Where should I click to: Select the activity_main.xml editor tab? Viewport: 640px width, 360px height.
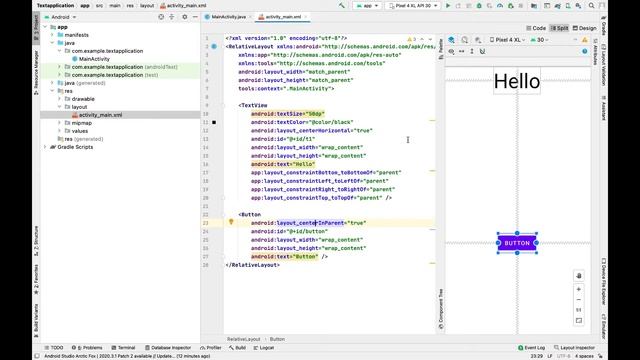pyautogui.click(x=282, y=17)
